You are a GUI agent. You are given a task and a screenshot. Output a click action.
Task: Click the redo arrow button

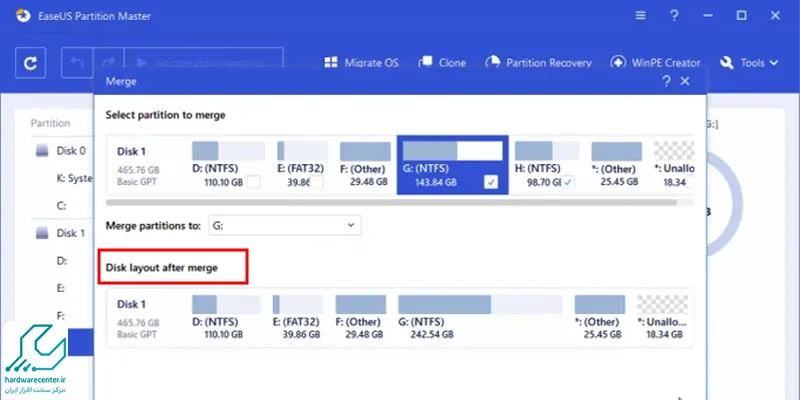(x=109, y=63)
